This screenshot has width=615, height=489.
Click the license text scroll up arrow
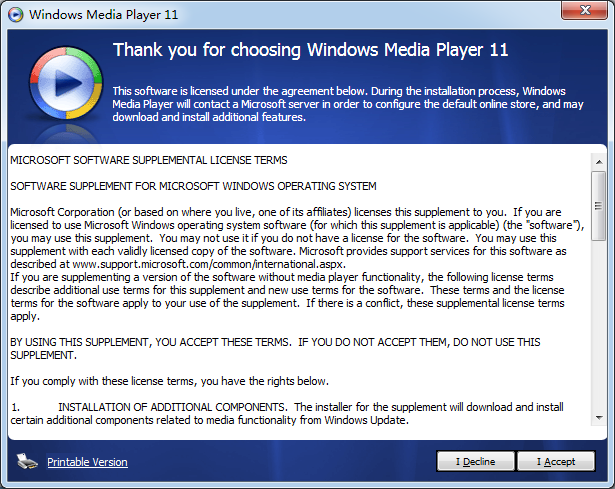[599, 162]
